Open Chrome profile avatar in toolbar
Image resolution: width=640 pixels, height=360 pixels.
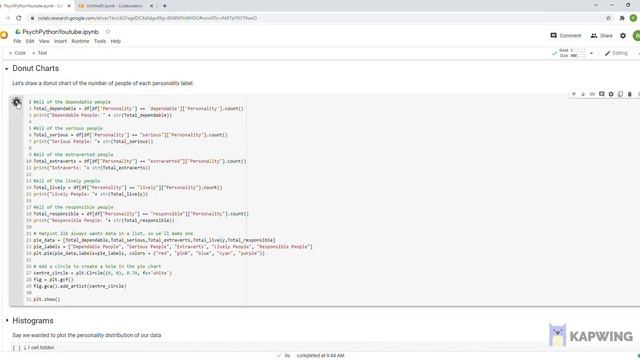click(633, 18)
